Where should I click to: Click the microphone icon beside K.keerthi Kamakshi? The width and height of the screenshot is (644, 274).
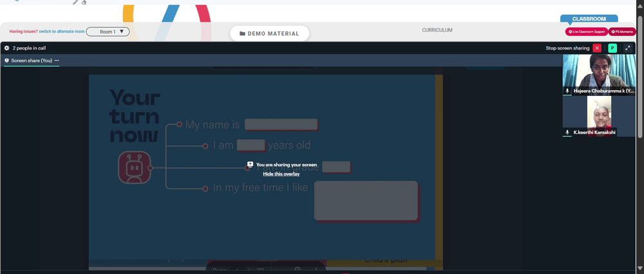coord(567,132)
